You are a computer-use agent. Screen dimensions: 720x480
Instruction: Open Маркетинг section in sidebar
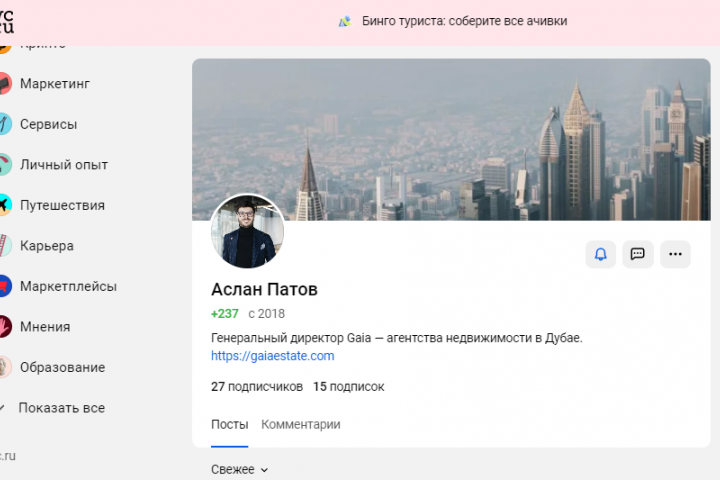55,84
